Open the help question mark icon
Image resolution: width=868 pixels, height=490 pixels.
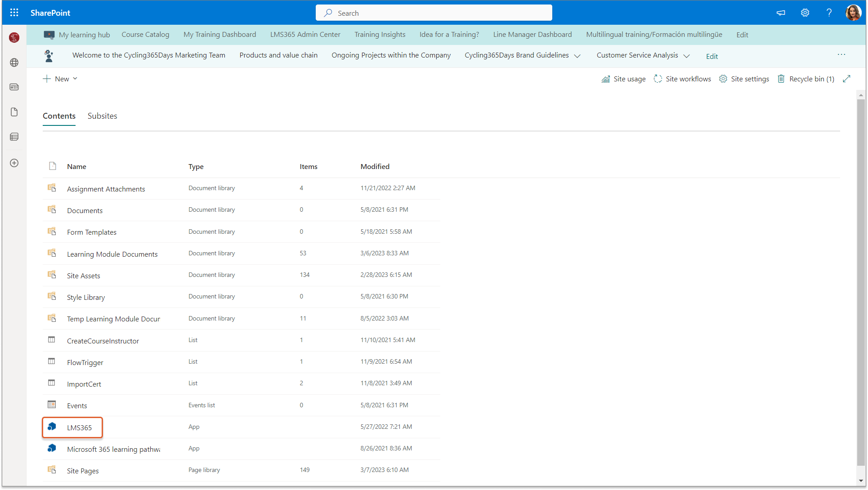tap(829, 13)
